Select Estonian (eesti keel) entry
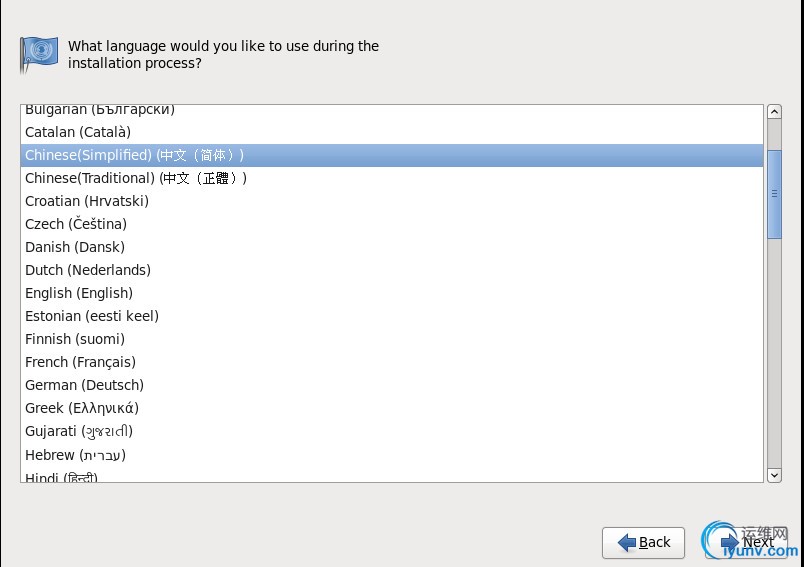 pos(92,316)
